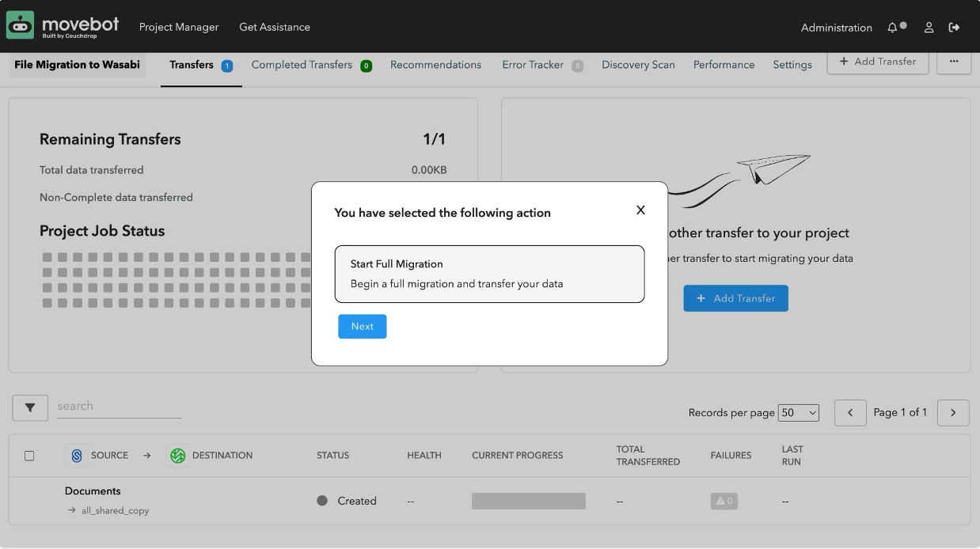Open the user profile icon
The width and height of the screenshot is (980, 549).
[x=929, y=28]
